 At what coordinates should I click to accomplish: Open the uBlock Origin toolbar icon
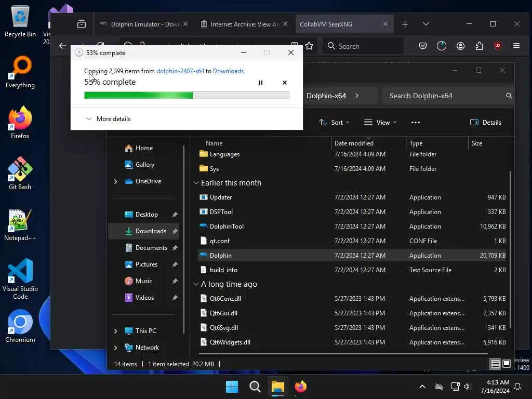[497, 46]
